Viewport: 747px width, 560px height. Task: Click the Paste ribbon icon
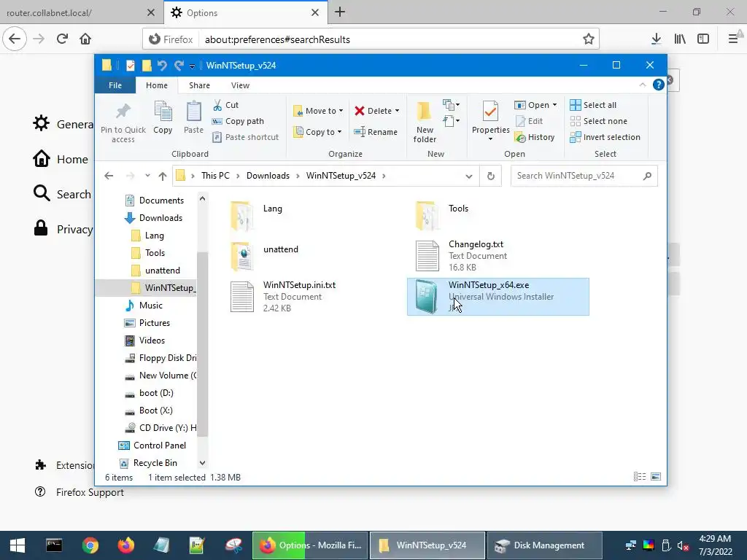coord(193,117)
